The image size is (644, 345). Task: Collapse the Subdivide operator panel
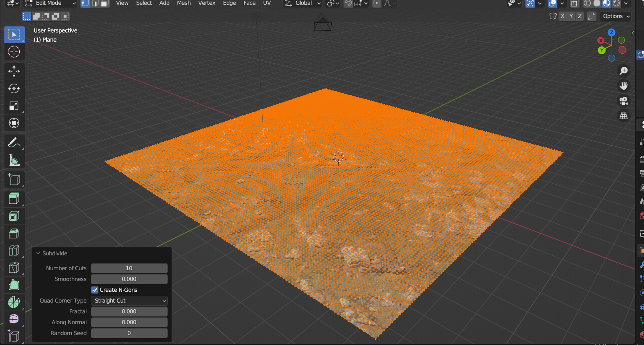click(38, 253)
